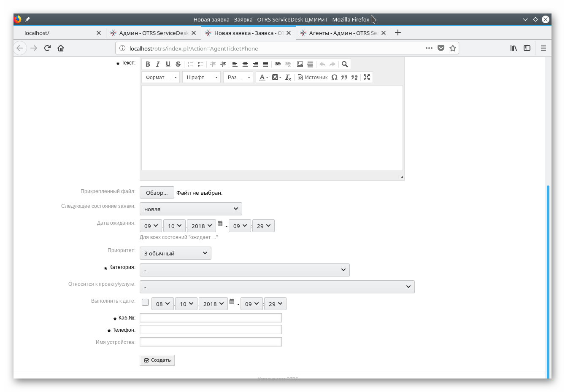Expand the Относится к проекту/услуге dropdown
Viewport: 565px width, 392px height.
tap(277, 287)
